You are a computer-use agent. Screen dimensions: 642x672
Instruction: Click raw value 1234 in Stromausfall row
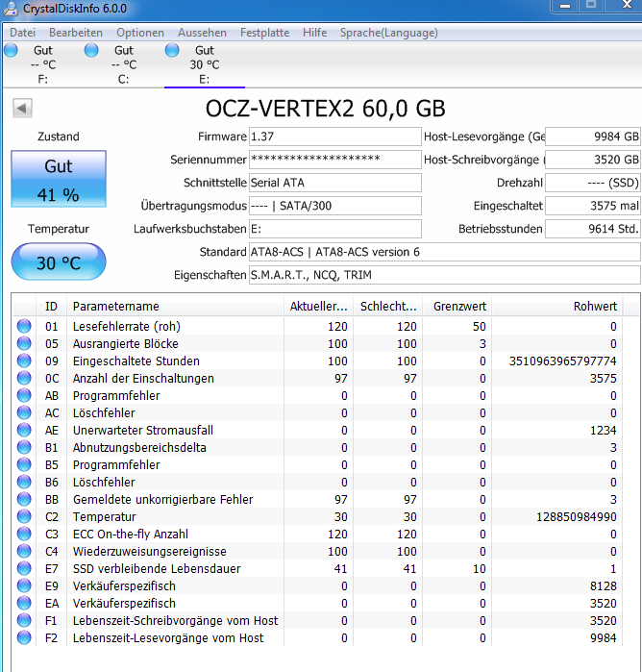pos(603,431)
